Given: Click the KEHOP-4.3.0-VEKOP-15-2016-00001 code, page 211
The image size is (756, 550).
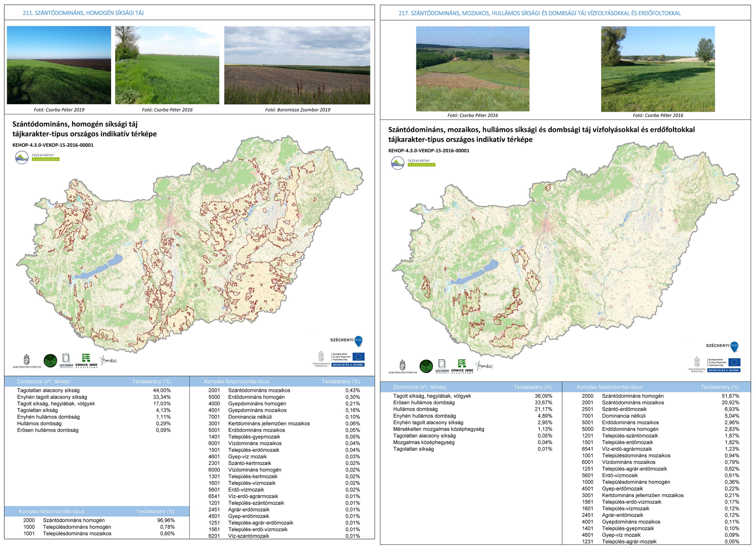Looking at the screenshot, I should point(53,145).
